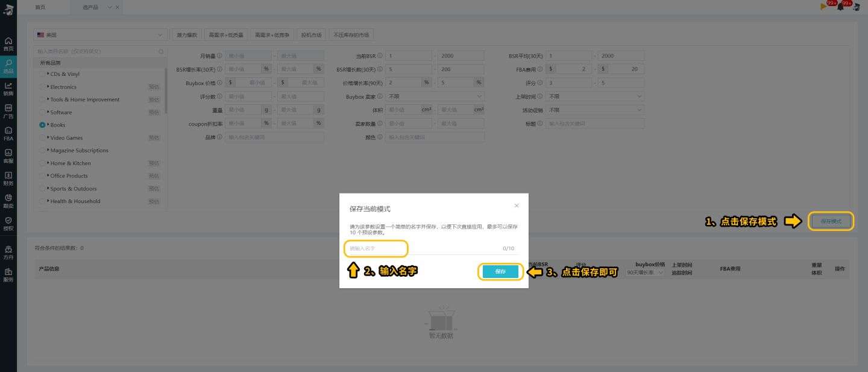Open FBA section in sidebar
Screen dimensions: 868x372
click(x=8, y=134)
